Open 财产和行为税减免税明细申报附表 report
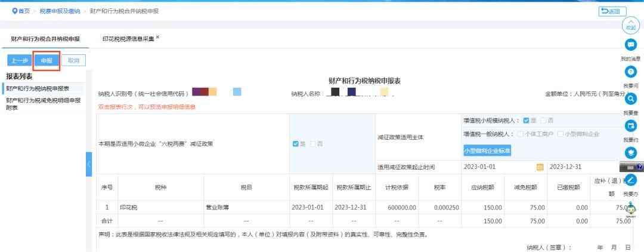Viewport: 644px width, 252px height. click(43, 104)
